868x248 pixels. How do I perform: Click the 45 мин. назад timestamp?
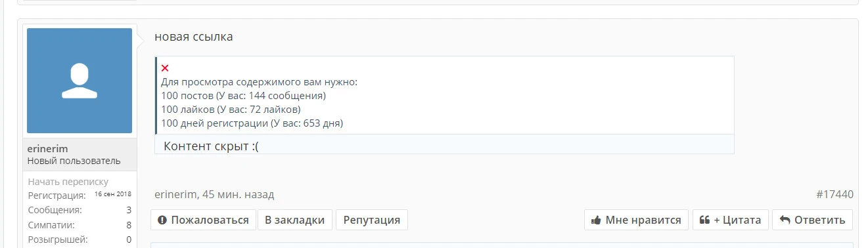pyautogui.click(x=239, y=195)
